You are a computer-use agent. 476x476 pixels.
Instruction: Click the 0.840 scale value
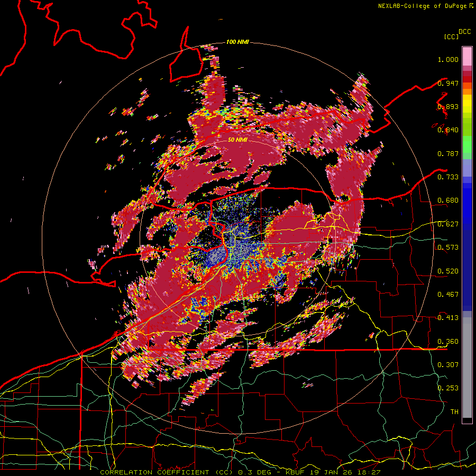pos(448,130)
